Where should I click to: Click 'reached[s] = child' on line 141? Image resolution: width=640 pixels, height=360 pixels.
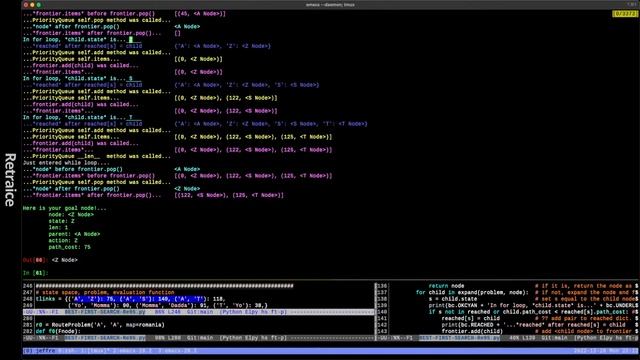point(470,318)
